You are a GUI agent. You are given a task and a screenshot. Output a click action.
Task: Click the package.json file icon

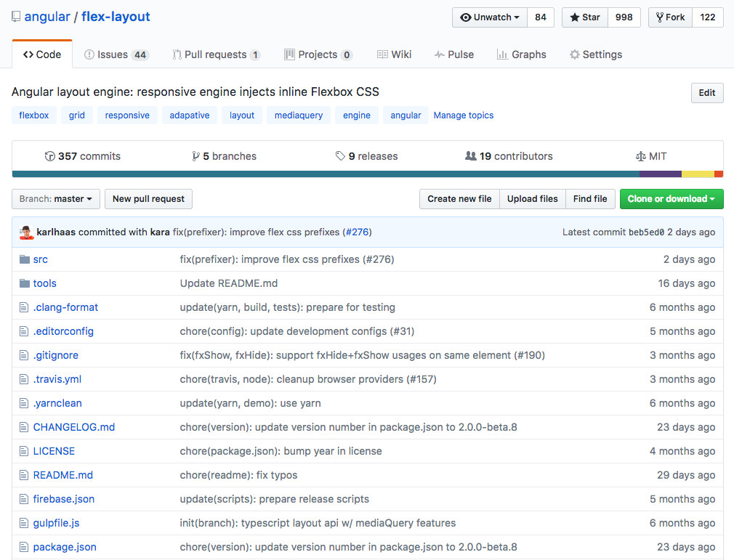pos(24,547)
